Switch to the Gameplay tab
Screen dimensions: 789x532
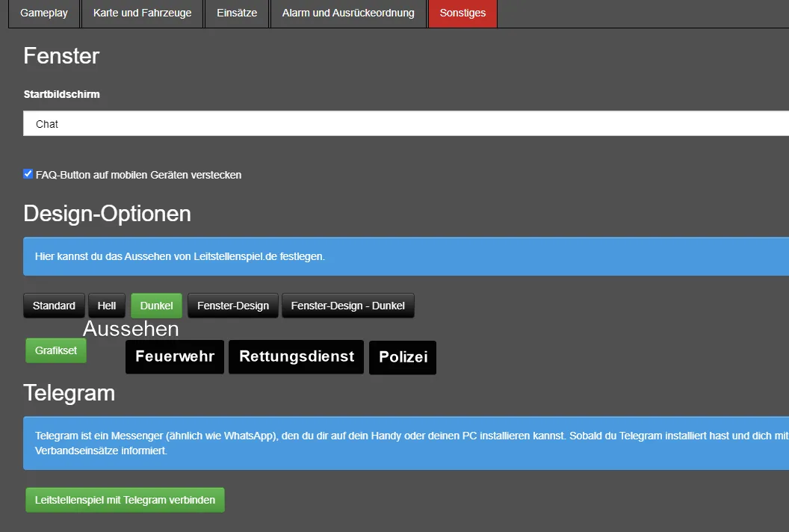pos(44,13)
